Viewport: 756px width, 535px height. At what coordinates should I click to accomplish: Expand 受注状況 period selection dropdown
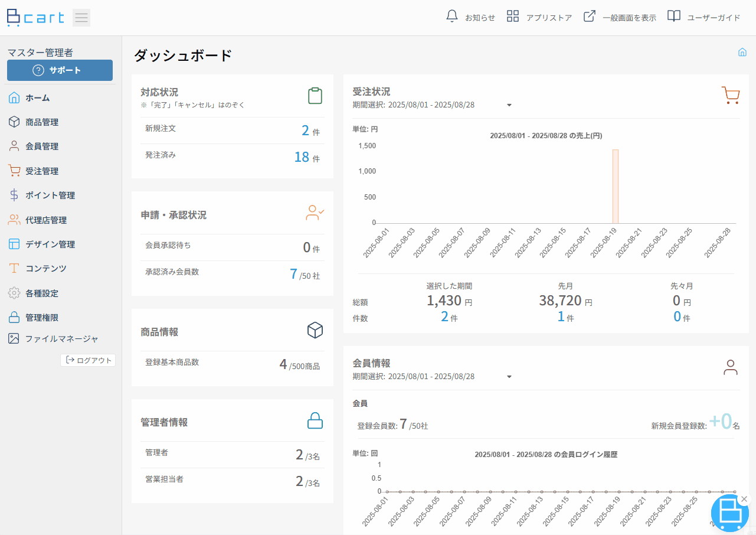[509, 106]
